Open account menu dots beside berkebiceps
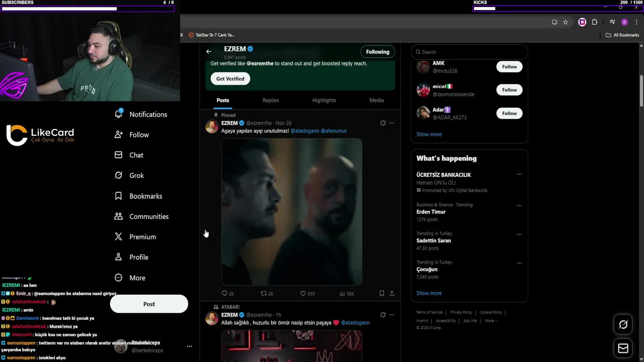This screenshot has height=362, width=644. point(190,346)
